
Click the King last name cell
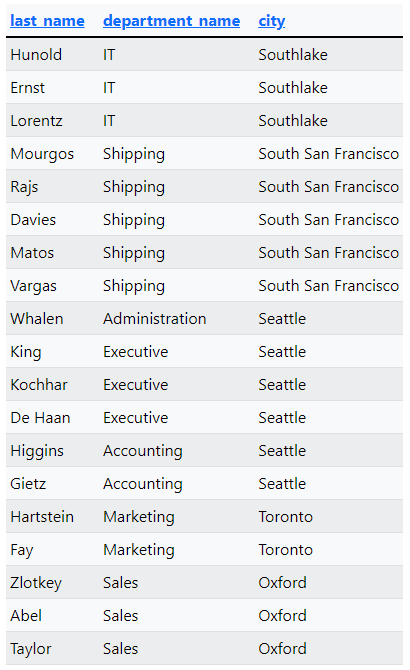[26, 352]
